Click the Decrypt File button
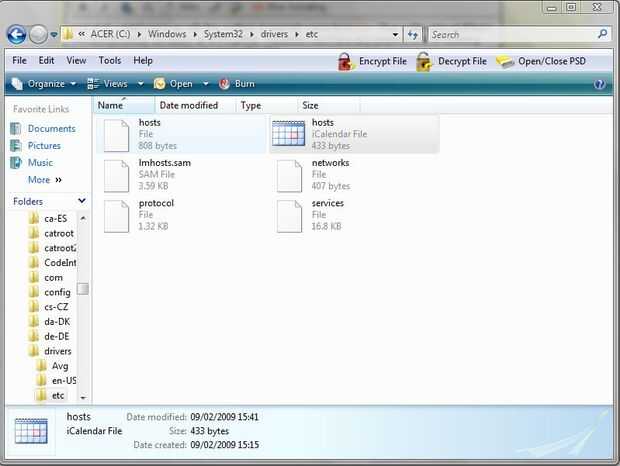Viewport: 620px width, 466px height. click(452, 62)
